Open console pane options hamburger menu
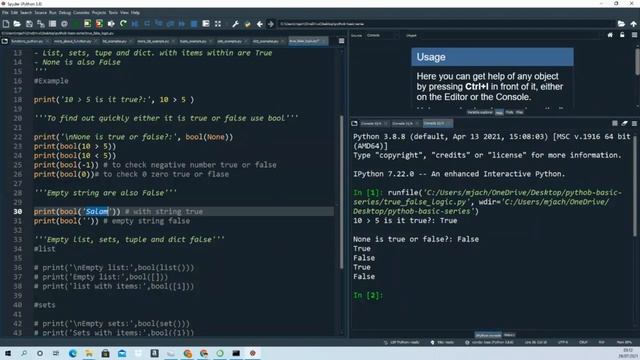640x360 pixels. [x=634, y=123]
